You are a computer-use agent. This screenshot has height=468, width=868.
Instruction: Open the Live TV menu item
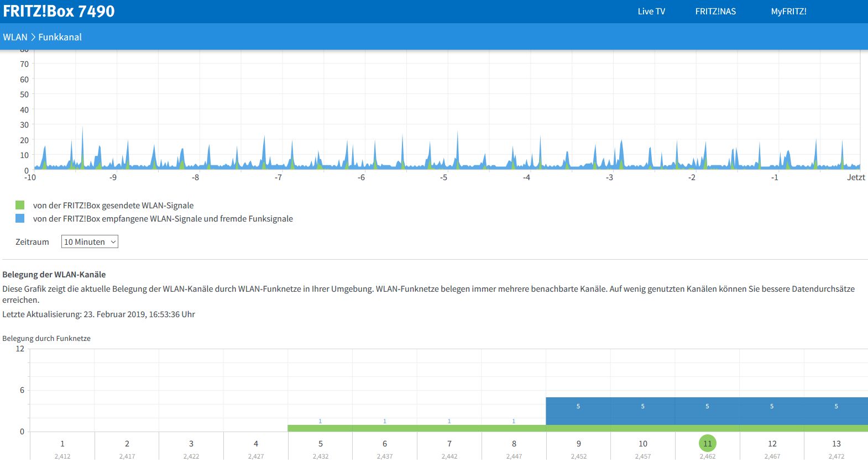click(651, 11)
